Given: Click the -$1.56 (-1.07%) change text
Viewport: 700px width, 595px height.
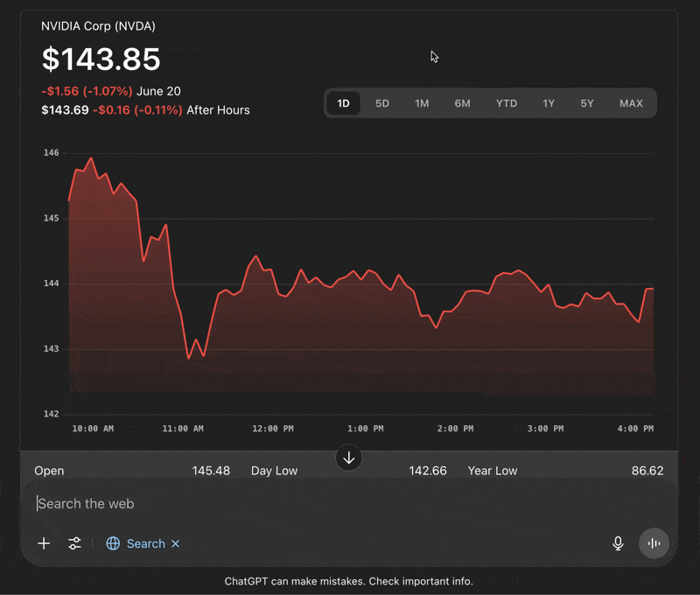Looking at the screenshot, I should click(x=87, y=91).
